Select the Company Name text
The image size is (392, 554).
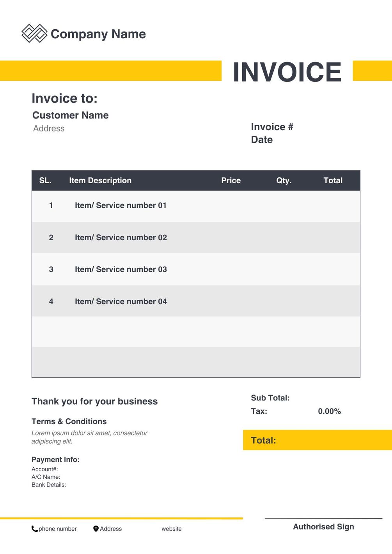click(98, 34)
